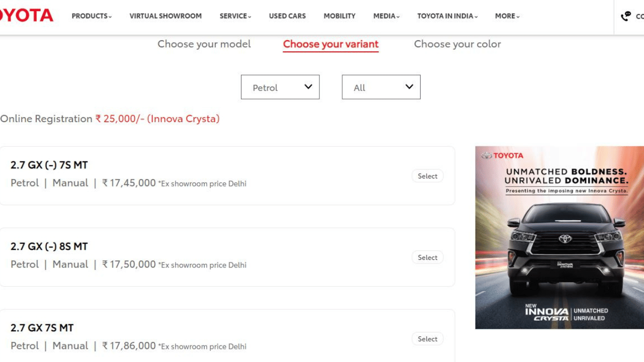
Task: Open the Mobility menu item
Action: point(340,16)
